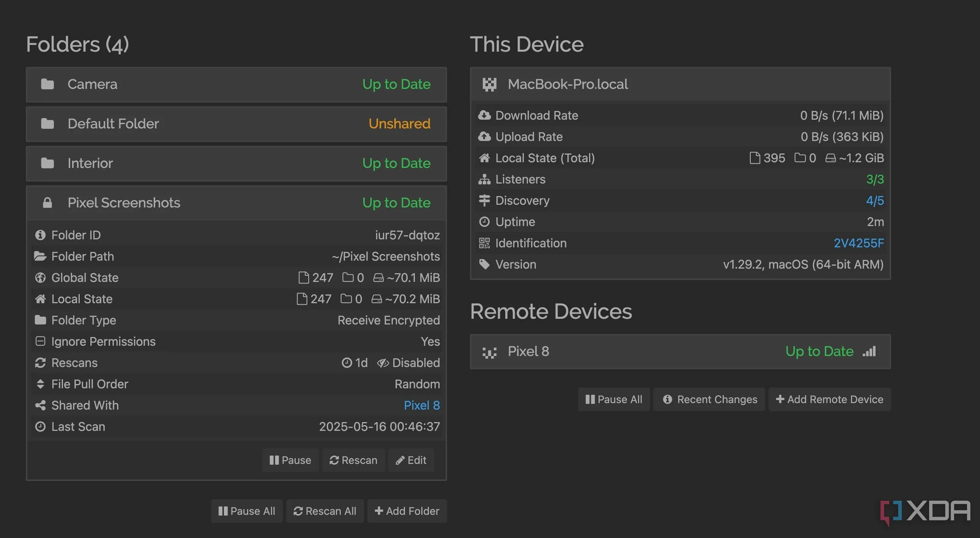Pause all remote devices
The image size is (980, 538).
point(614,399)
